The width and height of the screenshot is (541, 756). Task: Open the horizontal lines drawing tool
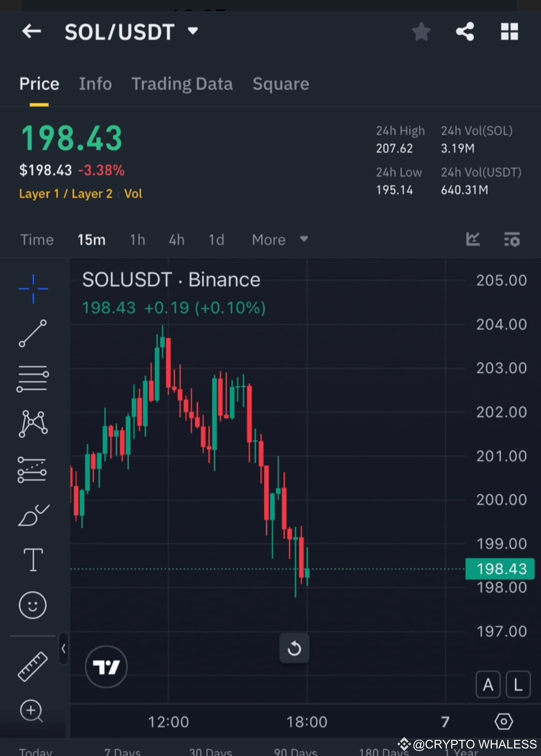click(33, 378)
